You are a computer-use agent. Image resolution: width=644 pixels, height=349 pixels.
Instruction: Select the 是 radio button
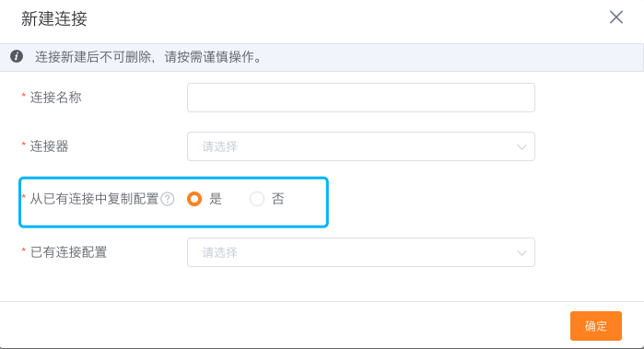point(194,199)
